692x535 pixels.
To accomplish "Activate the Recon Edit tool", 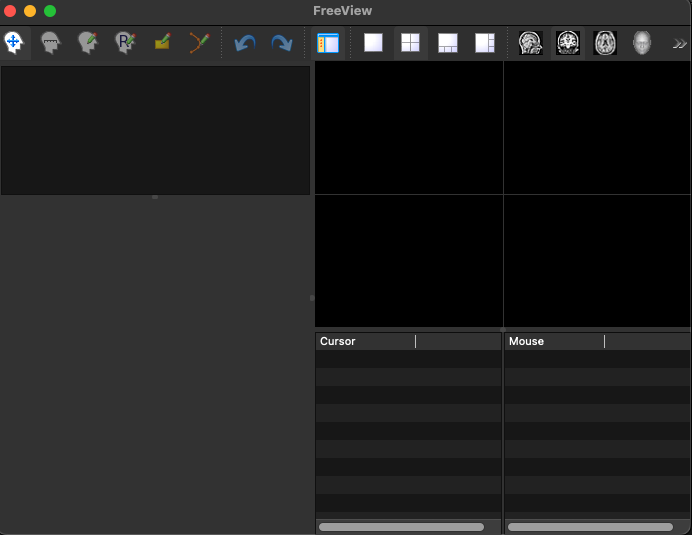I will pos(125,43).
